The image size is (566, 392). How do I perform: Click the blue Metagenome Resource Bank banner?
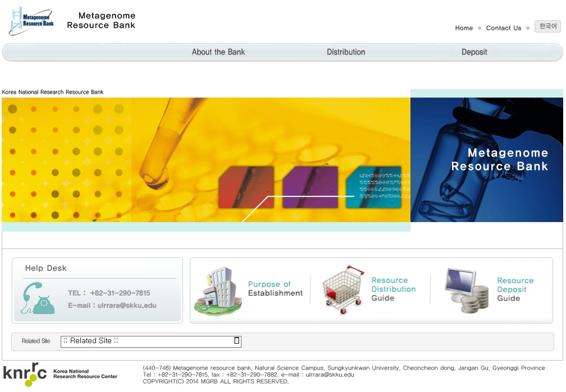tap(487, 160)
